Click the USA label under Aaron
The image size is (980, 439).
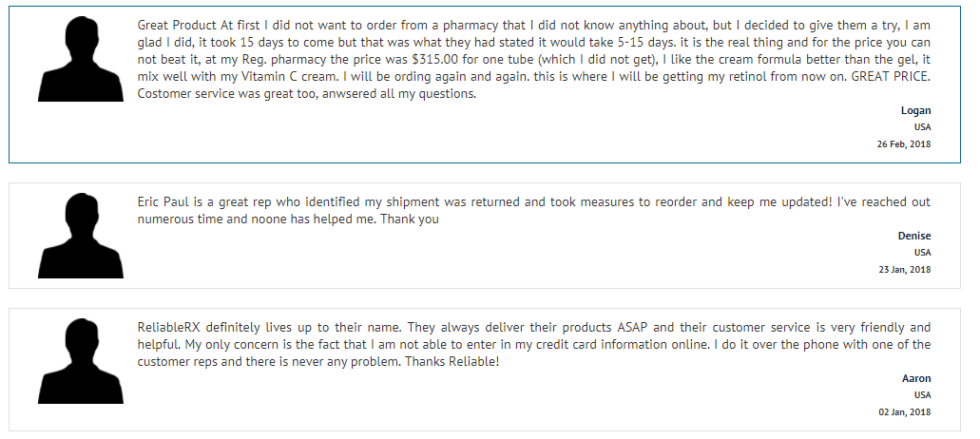(x=923, y=395)
